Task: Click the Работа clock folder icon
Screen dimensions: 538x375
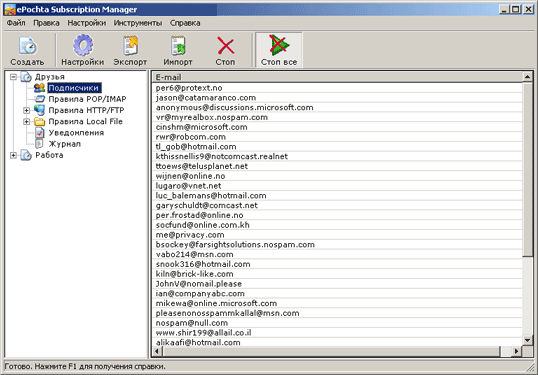Action: coord(26,155)
